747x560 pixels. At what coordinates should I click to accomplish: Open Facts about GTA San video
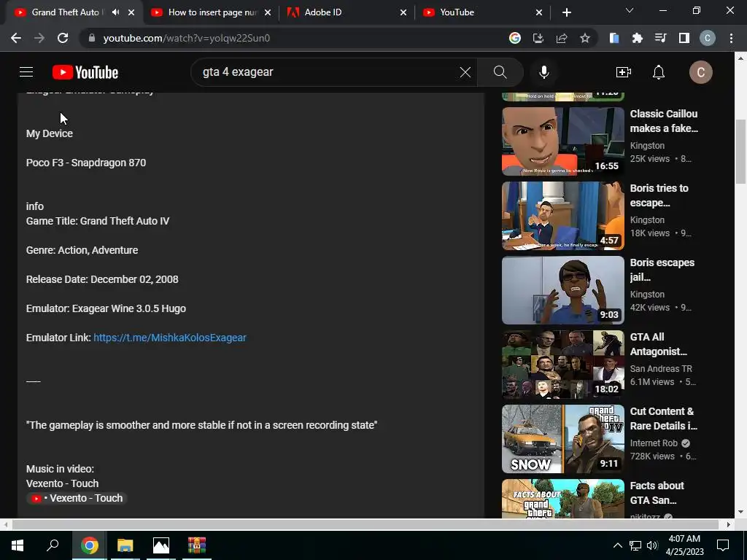click(x=657, y=493)
